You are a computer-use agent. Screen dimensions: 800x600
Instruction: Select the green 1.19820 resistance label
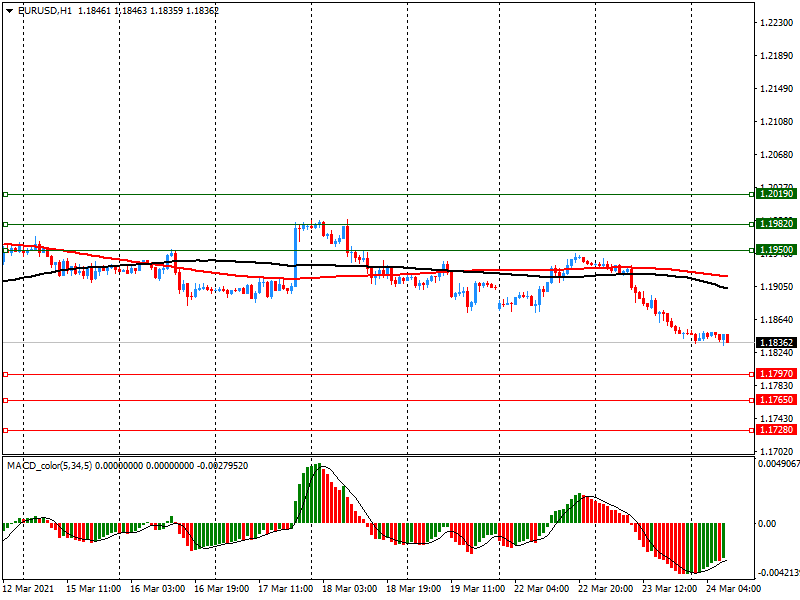[x=775, y=224]
